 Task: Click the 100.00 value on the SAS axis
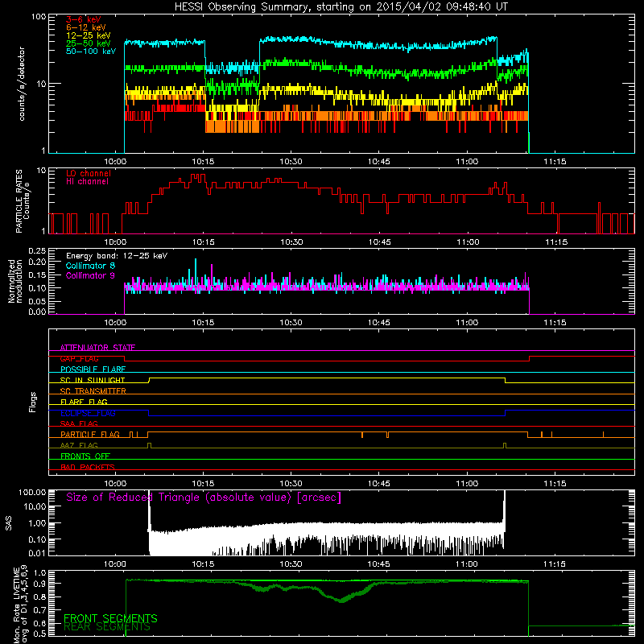coord(32,493)
